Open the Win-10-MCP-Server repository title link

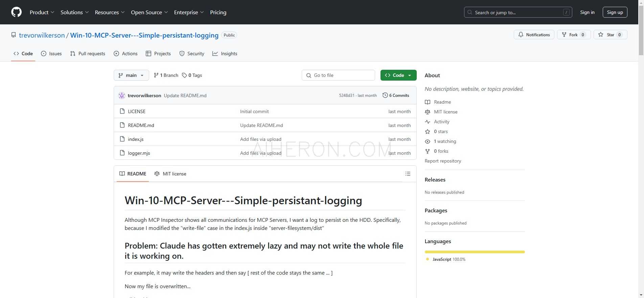pyautogui.click(x=144, y=35)
